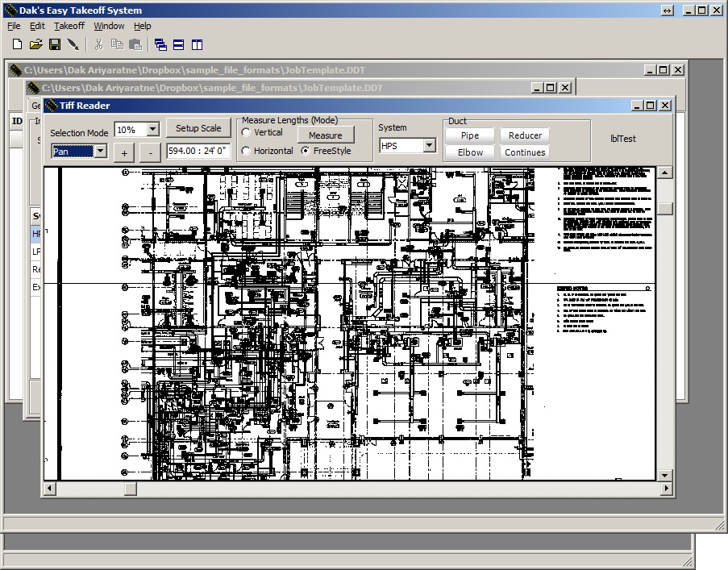Select the Vertical measure mode

click(x=246, y=132)
